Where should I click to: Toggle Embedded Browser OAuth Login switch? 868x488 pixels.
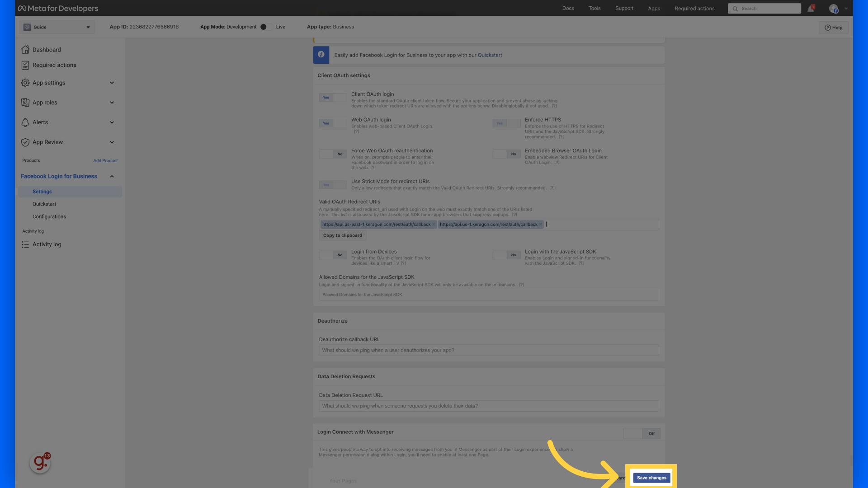click(506, 154)
